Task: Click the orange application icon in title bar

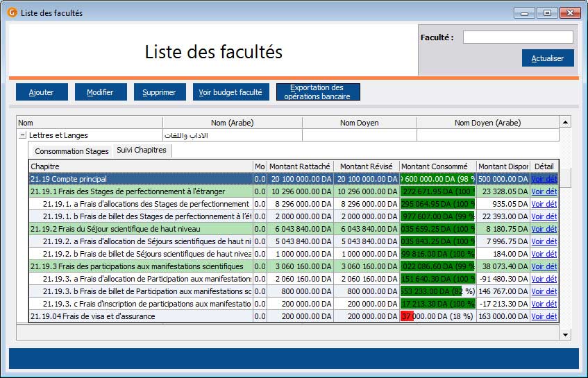Action: tap(12, 12)
